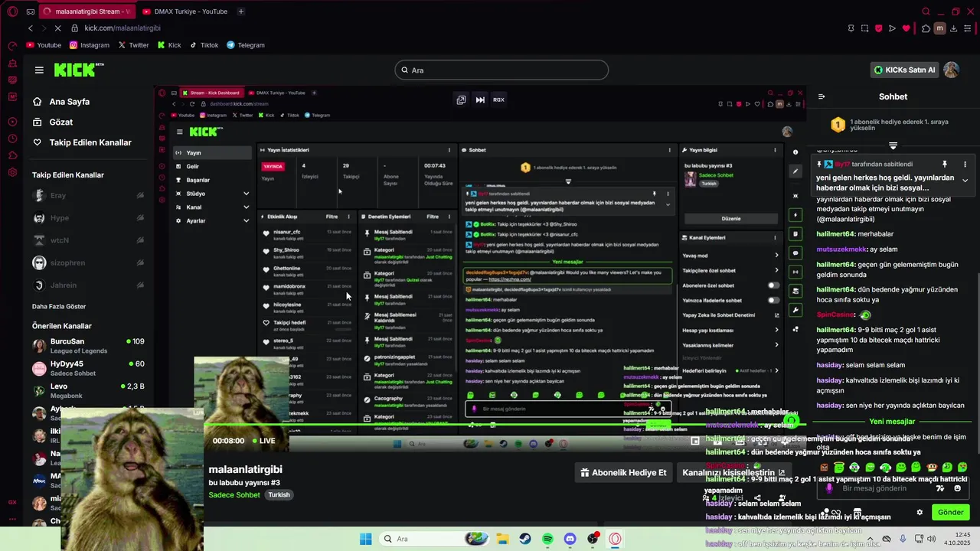Open recommended channel HyDyy45
Image resolution: width=980 pixels, height=551 pixels.
(x=89, y=368)
